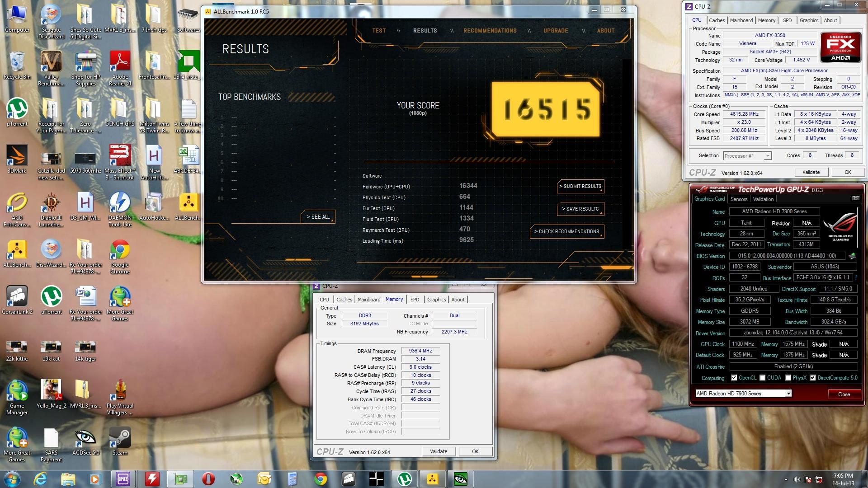Open Google Chrome desktop shortcut
Image resolution: width=868 pixels, height=488 pixels.
coord(120,257)
